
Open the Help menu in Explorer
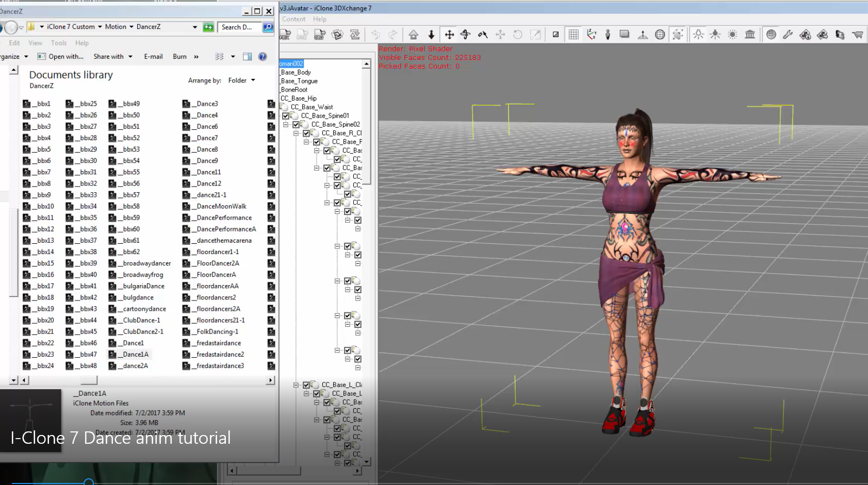pos(81,43)
